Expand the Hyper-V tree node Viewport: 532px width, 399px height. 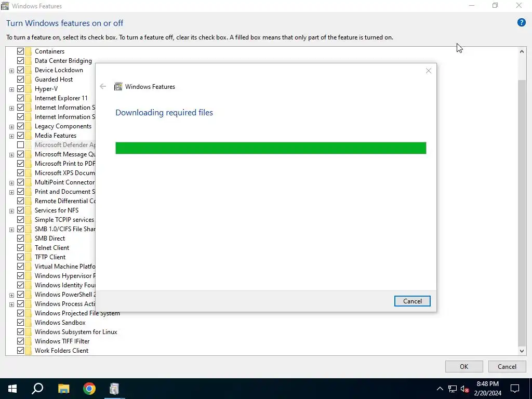(x=11, y=89)
